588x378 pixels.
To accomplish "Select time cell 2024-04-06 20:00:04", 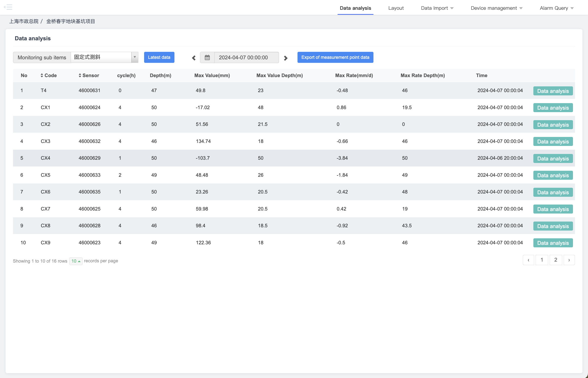I will pos(500,158).
